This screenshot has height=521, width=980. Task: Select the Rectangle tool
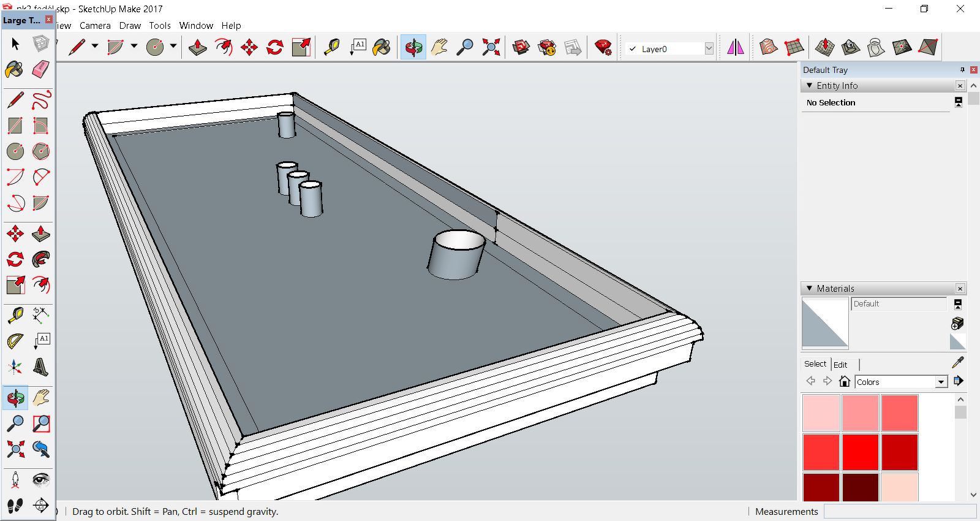(15, 126)
